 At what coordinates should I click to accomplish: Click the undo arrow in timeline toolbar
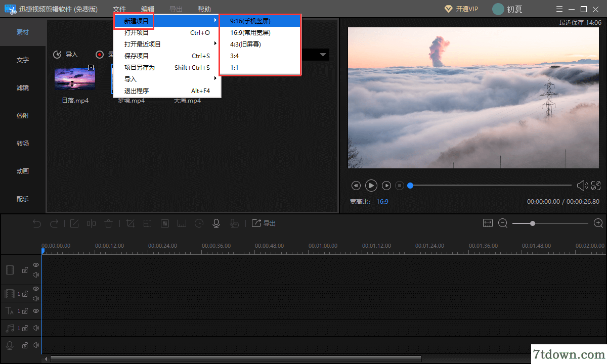(37, 223)
